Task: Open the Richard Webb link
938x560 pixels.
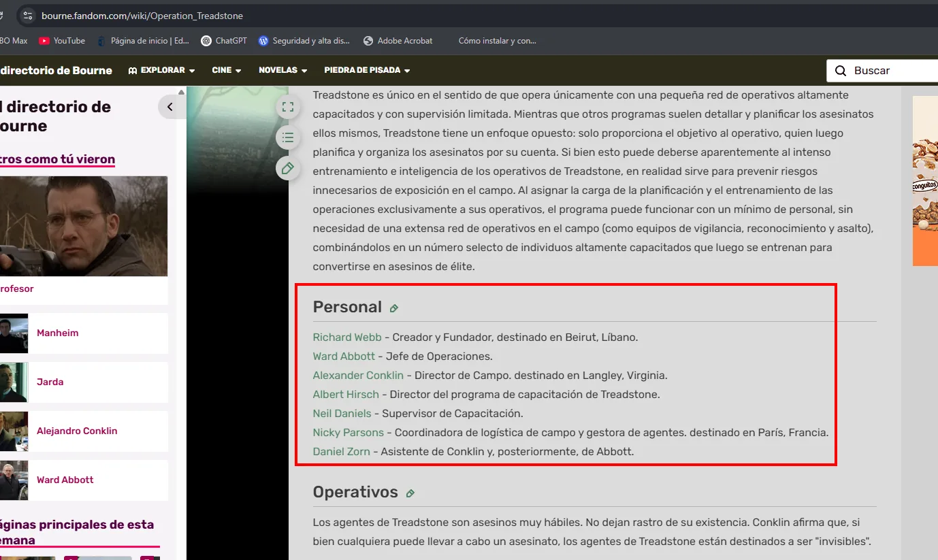Action: [347, 337]
